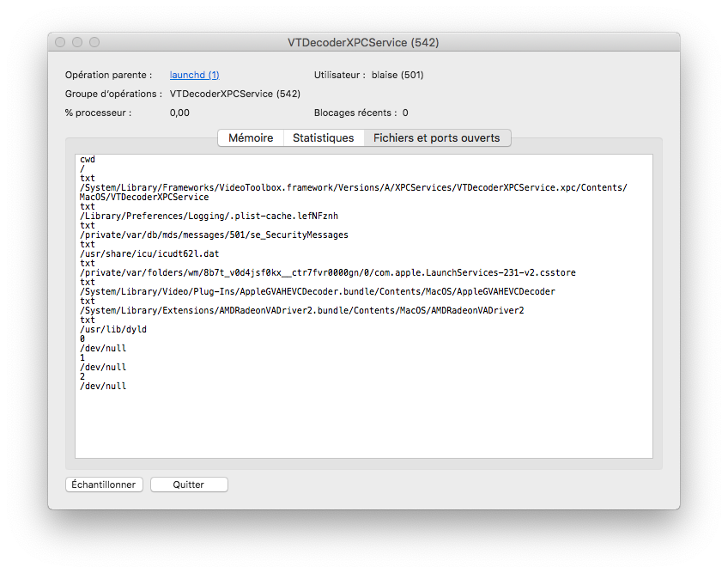Viewport: 728px width, 573px height.
Task: Switch to the Mémoire tab
Action: coord(251,138)
